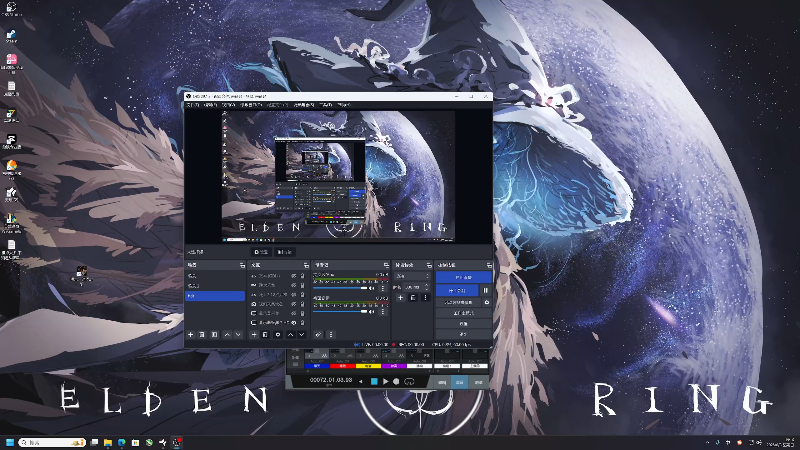800x450 pixels.
Task: Click the blue recording button in Controls
Action: click(x=457, y=290)
